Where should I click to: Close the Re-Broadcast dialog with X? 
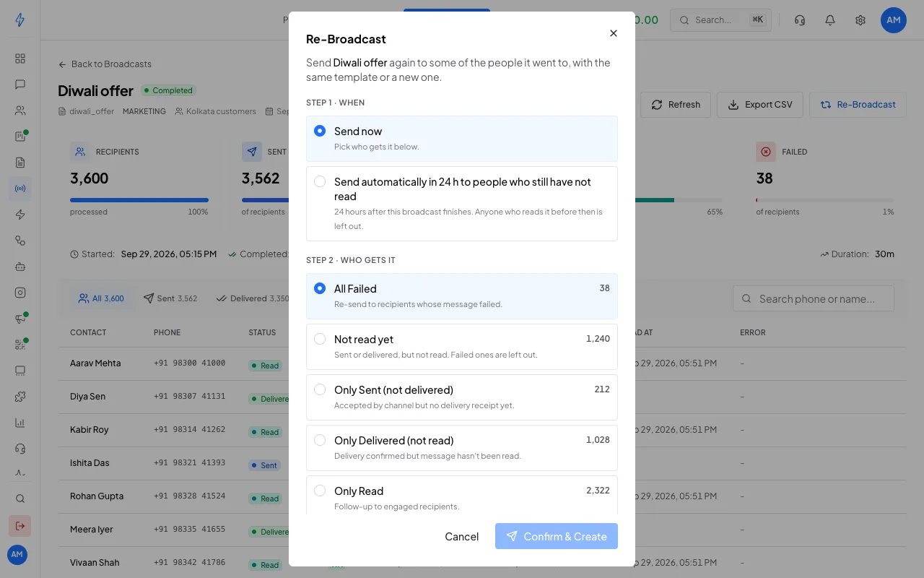[x=614, y=33]
